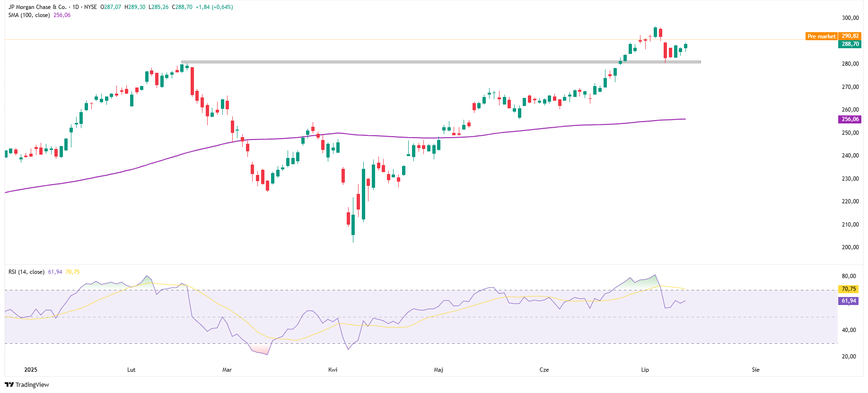
Task: Click the 80,00 RSI axis label
Action: (849, 276)
